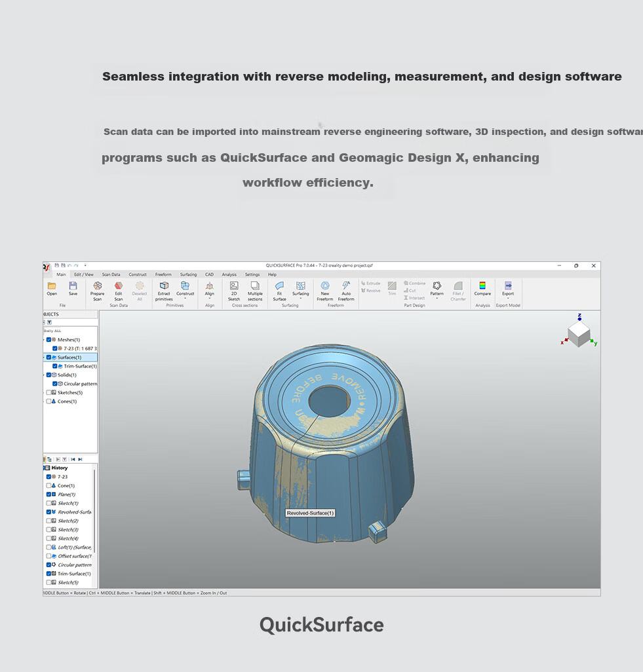Check the Cones(1) checkbox in Objects
The height and width of the screenshot is (672, 643).
click(49, 401)
